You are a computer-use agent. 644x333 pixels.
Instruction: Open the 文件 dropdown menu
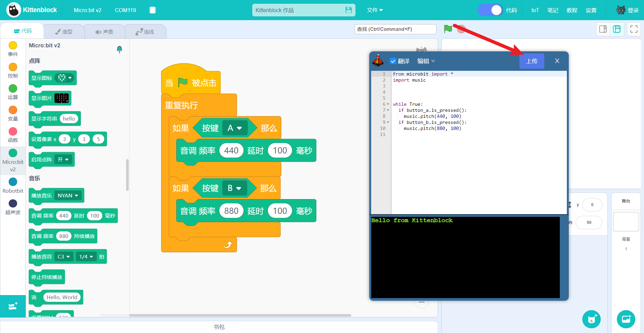pos(375,10)
